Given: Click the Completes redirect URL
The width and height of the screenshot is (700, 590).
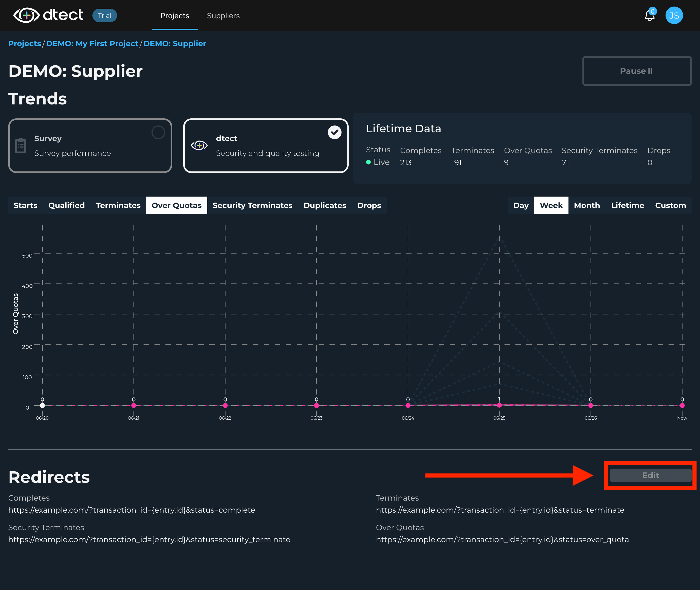Looking at the screenshot, I should [x=132, y=510].
